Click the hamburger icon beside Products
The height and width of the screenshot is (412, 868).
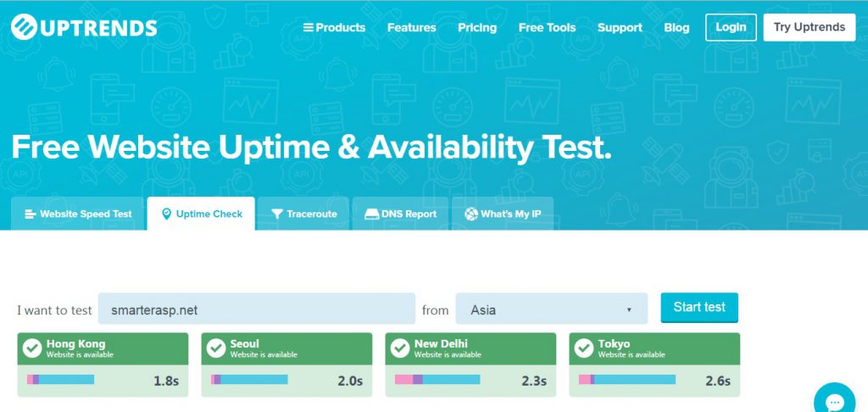point(309,28)
